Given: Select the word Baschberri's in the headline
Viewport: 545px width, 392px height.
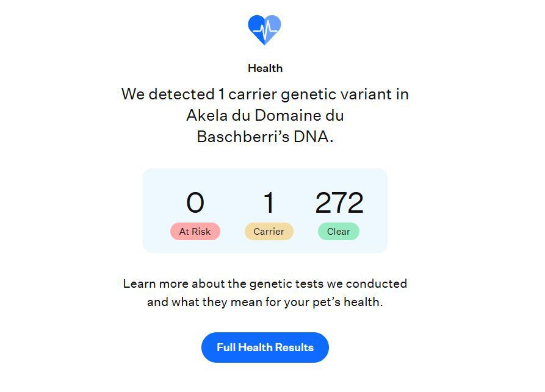Looking at the screenshot, I should click(243, 137).
